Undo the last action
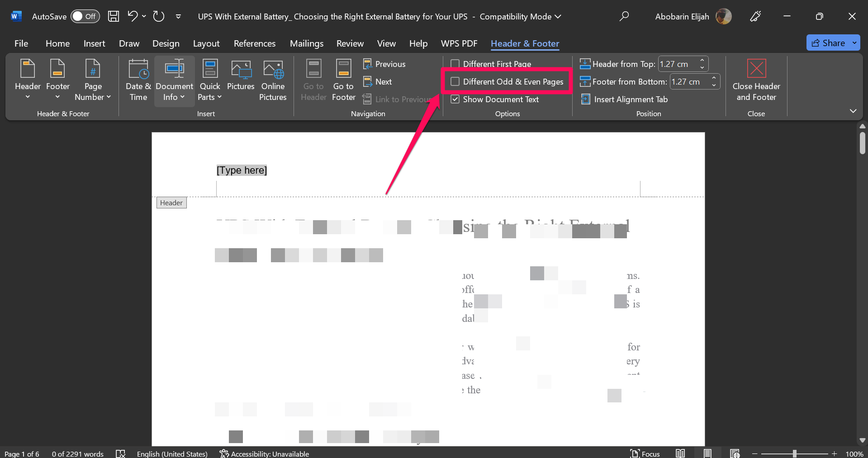The height and width of the screenshot is (458, 868). pyautogui.click(x=132, y=17)
